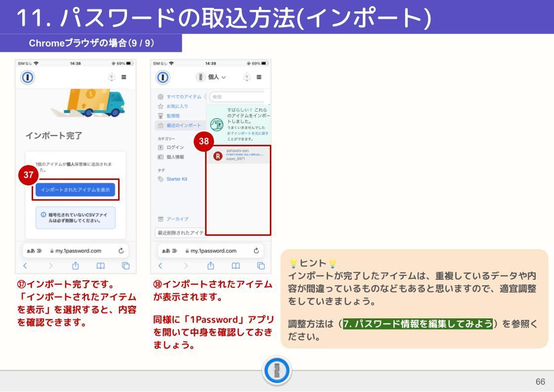
Task: Tap the 1Password logo on the 14:38 screen
Action: 28,77
